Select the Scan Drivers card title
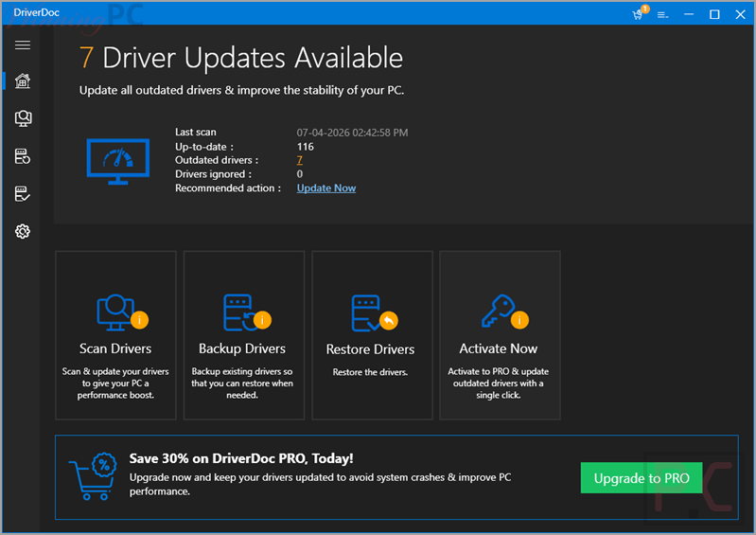 pyautogui.click(x=115, y=348)
